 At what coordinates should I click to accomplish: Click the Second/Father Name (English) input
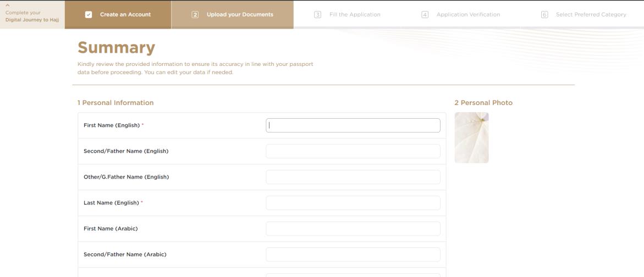pyautogui.click(x=353, y=151)
